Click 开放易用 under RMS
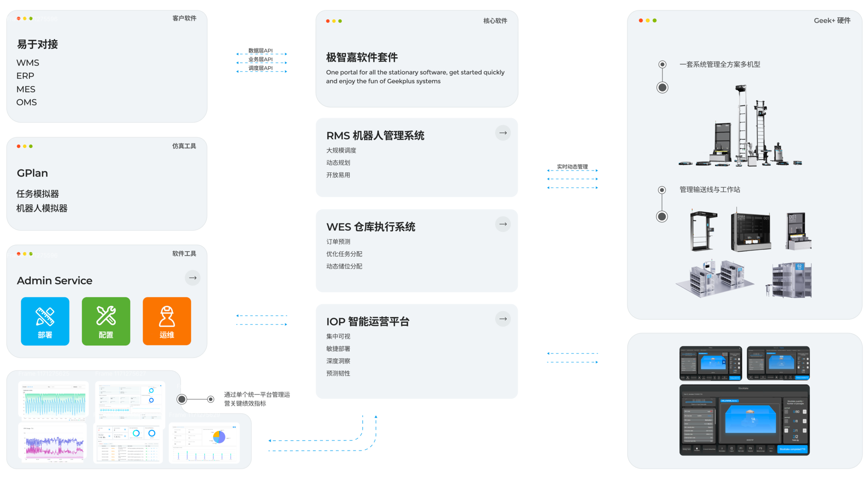868x477 pixels. pos(338,175)
